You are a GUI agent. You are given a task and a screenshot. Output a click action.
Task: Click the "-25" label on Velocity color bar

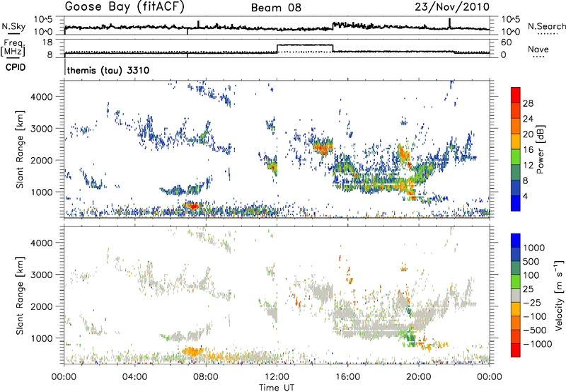click(531, 303)
